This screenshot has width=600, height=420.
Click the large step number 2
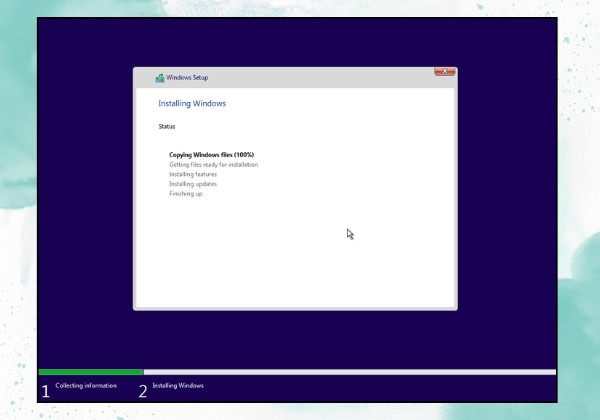[143, 391]
